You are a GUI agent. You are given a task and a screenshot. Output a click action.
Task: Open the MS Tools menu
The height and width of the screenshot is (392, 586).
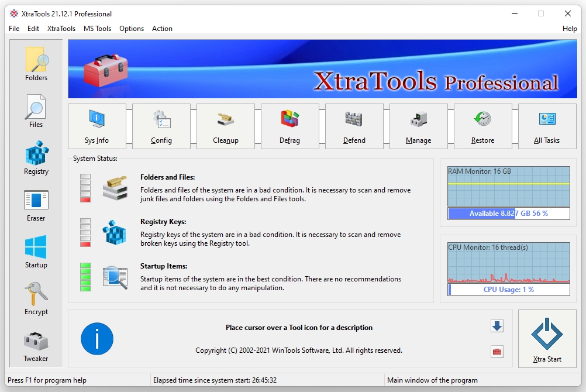[97, 29]
